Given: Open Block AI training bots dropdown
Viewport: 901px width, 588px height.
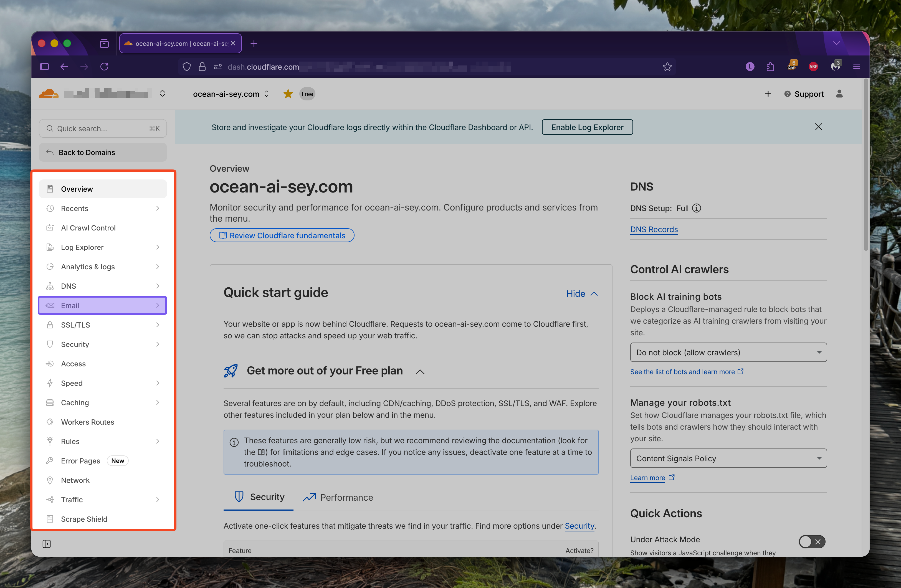Looking at the screenshot, I should [x=728, y=353].
